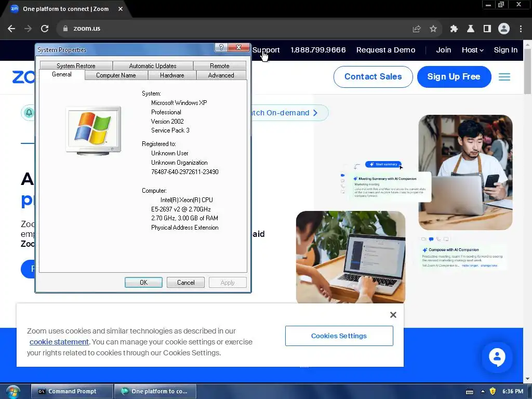532x399 pixels.
Task: Dismiss the cookie banner with X
Action: click(x=393, y=315)
